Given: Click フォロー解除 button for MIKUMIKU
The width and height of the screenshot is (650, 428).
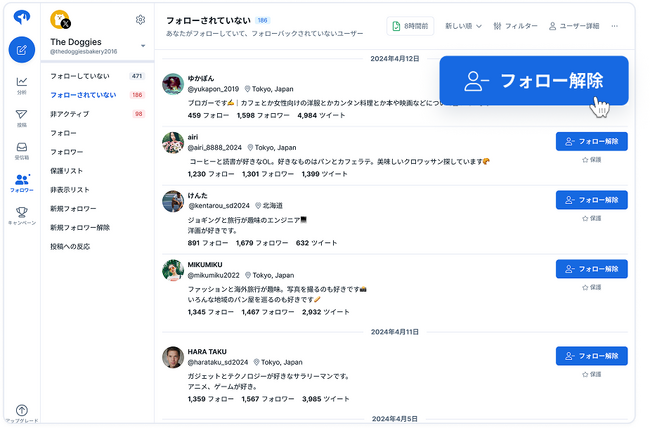Looking at the screenshot, I should click(592, 269).
